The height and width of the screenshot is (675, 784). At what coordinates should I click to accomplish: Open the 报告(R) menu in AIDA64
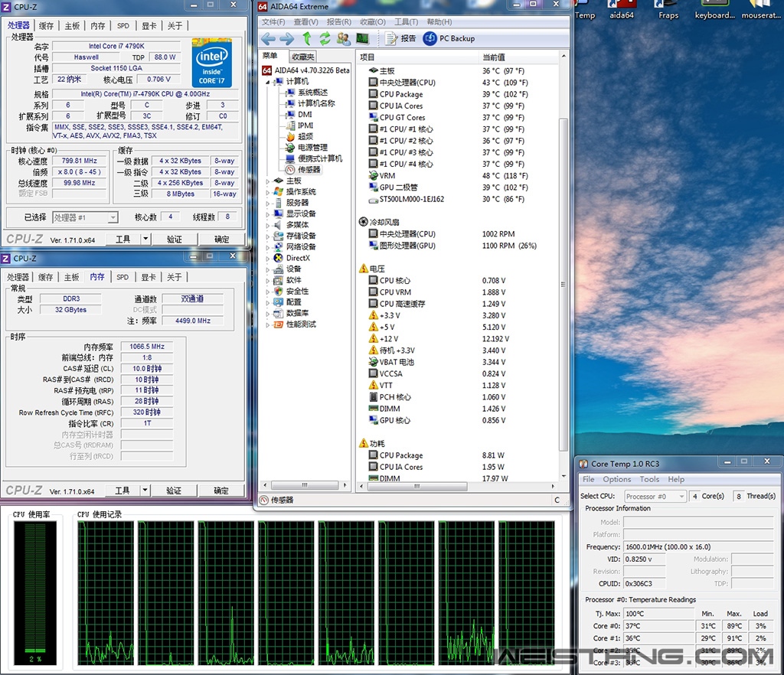pyautogui.click(x=338, y=22)
